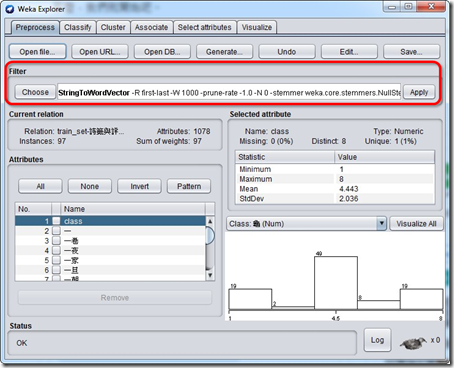Viewport: 454px width, 368px height.
Task: Click the Maximum statistic row
Action: [x=335, y=179]
